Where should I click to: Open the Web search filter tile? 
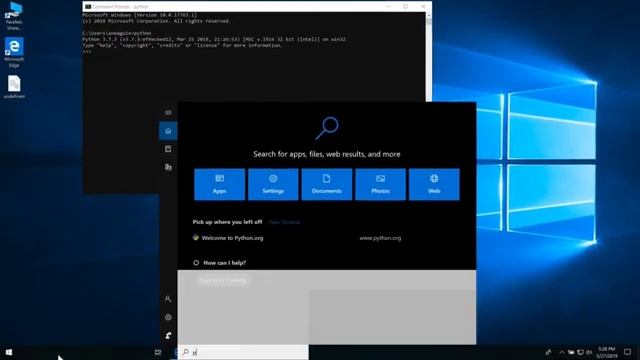pos(434,184)
